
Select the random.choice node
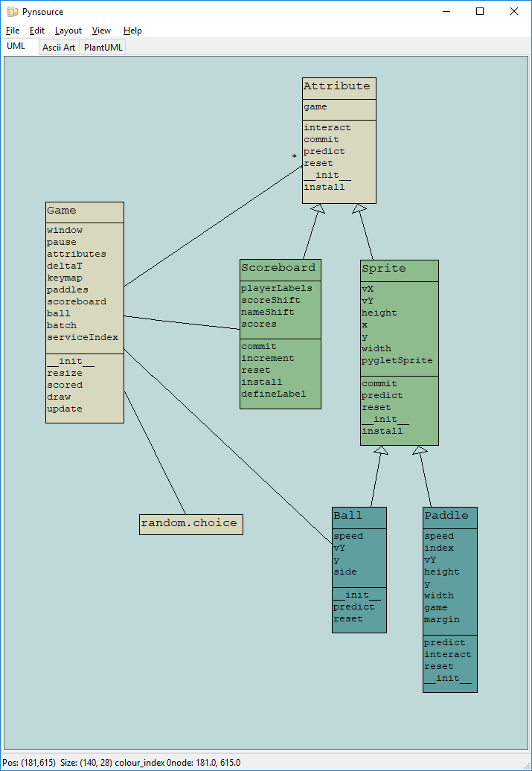(190, 524)
